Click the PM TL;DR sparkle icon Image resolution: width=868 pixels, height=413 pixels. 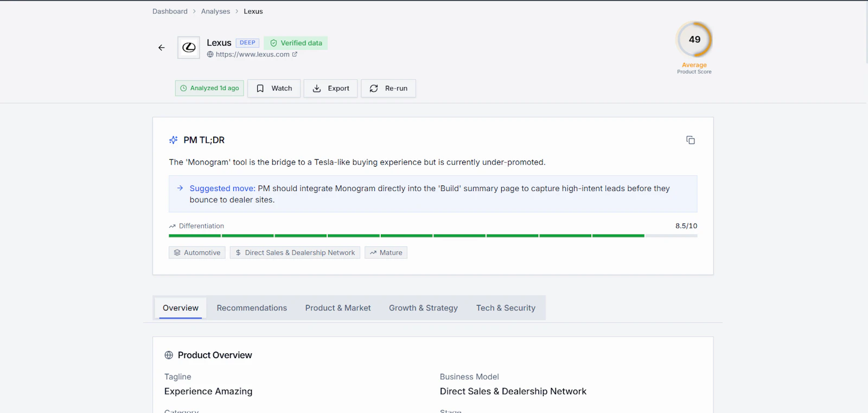coord(174,140)
